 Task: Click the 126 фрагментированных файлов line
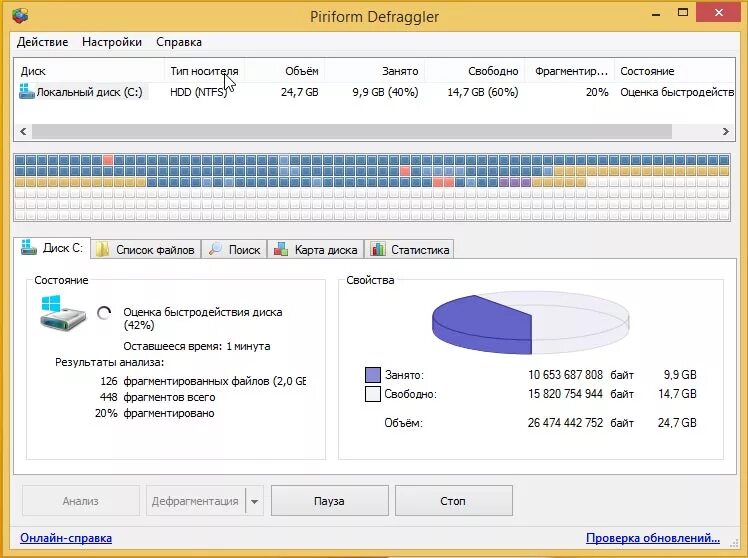pos(203,381)
